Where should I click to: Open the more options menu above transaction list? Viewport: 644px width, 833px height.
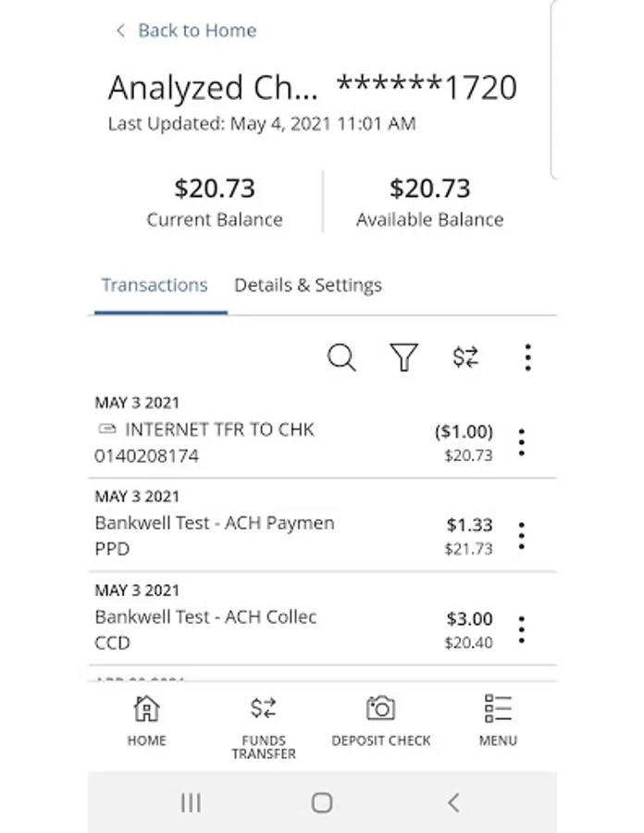[x=527, y=357]
